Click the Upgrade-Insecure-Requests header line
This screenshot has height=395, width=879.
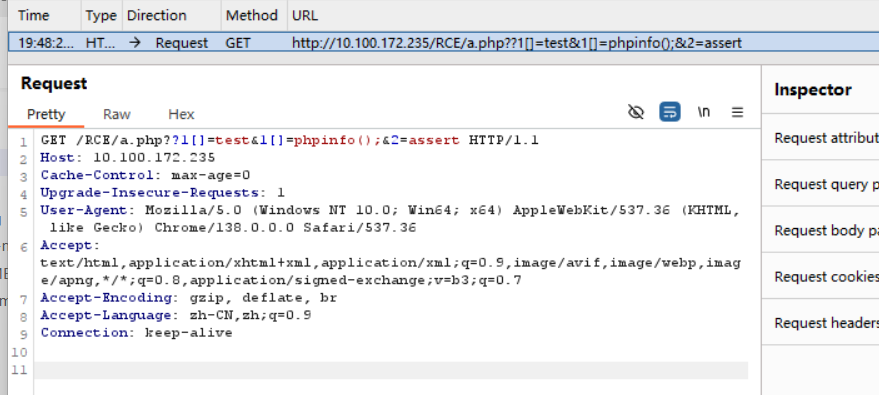coord(163,193)
